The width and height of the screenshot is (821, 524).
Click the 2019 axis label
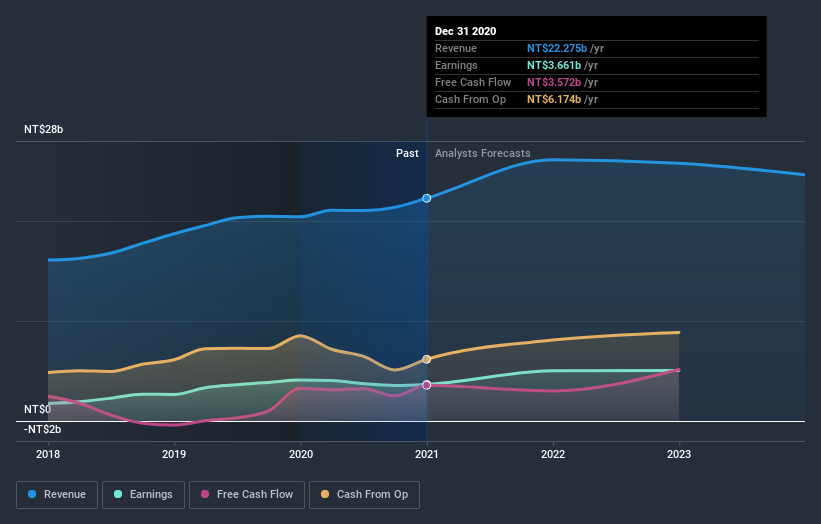point(174,454)
